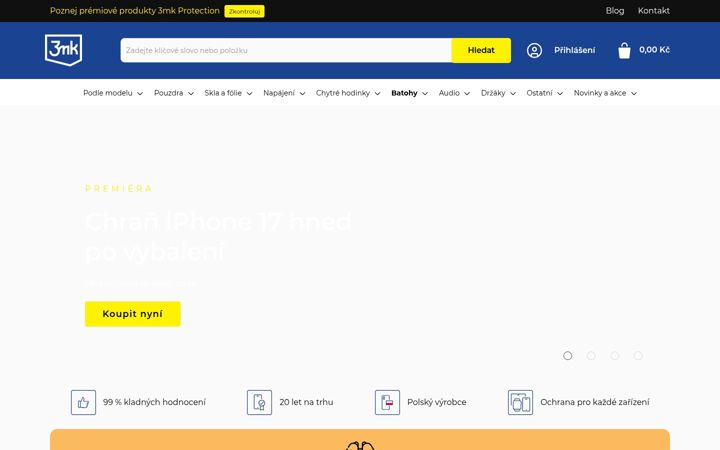Open the 3mk logo homepage
Viewport: 720px width, 450px height.
click(63, 50)
